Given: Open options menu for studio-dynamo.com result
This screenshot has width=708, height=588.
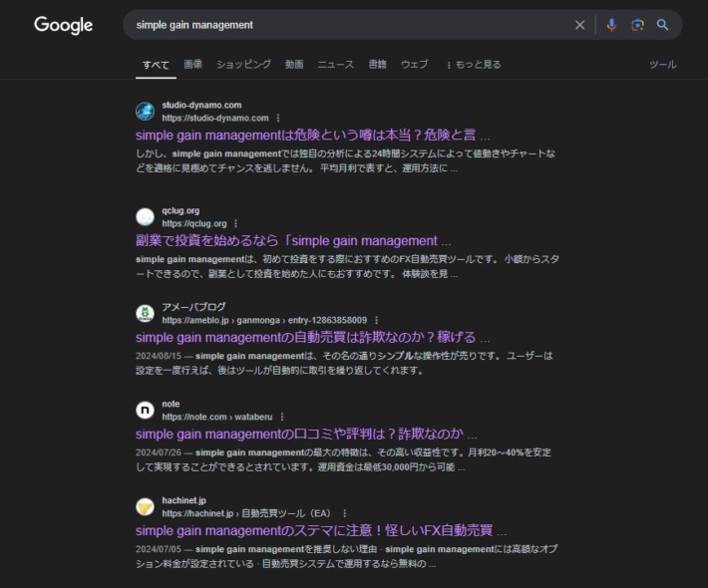Looking at the screenshot, I should [x=278, y=118].
